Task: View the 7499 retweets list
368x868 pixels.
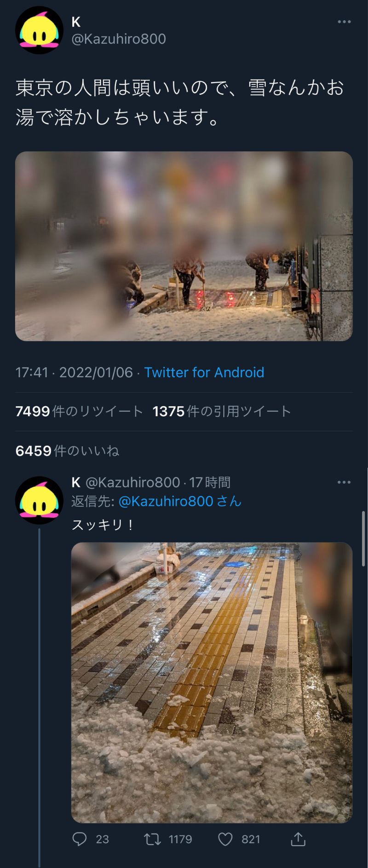Action: tap(79, 411)
